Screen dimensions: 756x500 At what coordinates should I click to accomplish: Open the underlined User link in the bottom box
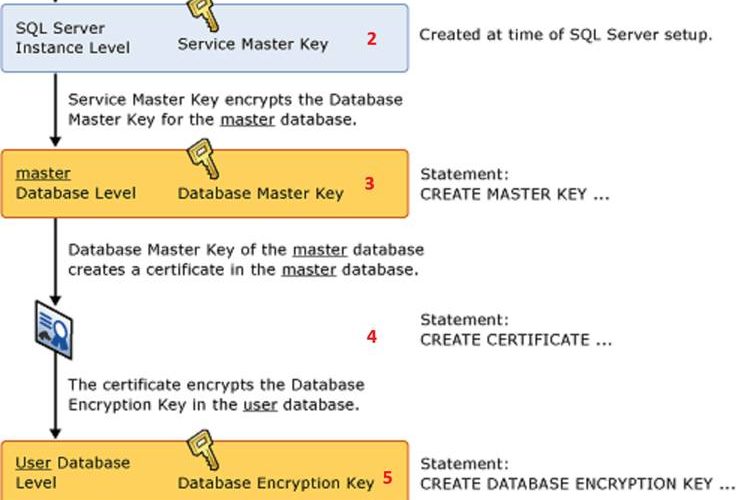tap(33, 463)
